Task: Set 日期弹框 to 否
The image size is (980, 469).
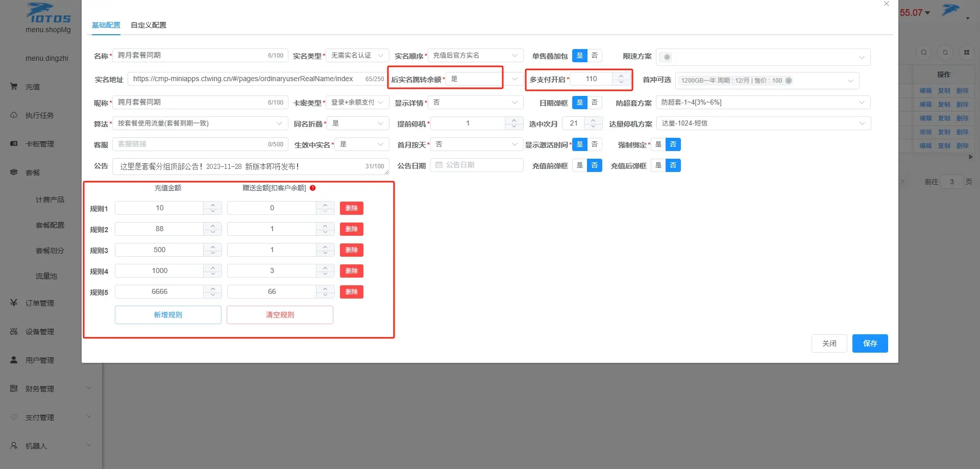Action: coord(595,103)
